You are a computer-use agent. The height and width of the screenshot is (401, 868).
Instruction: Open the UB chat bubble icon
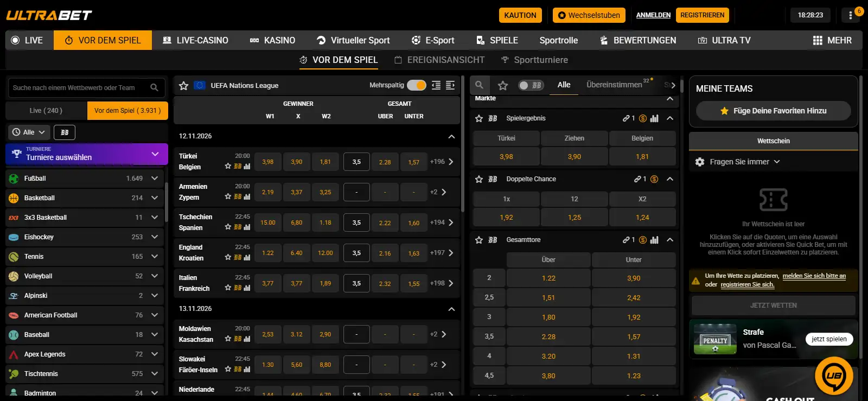point(834,375)
